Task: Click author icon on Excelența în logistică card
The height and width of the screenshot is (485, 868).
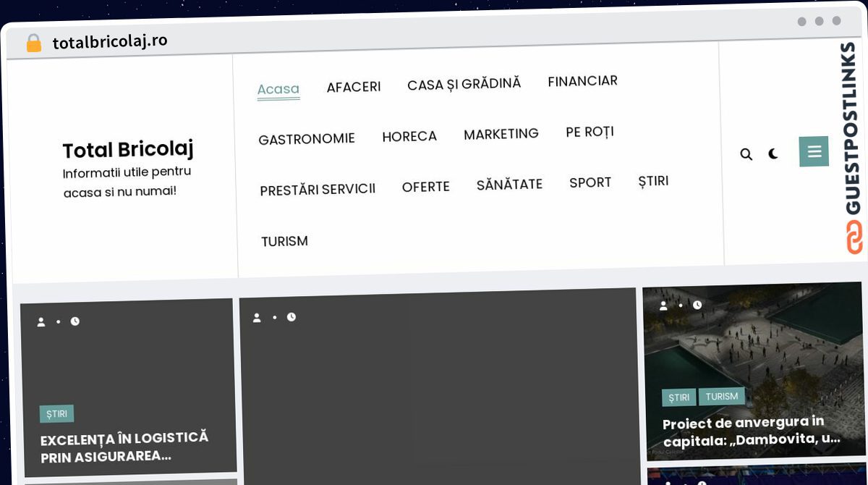Action: point(41,321)
